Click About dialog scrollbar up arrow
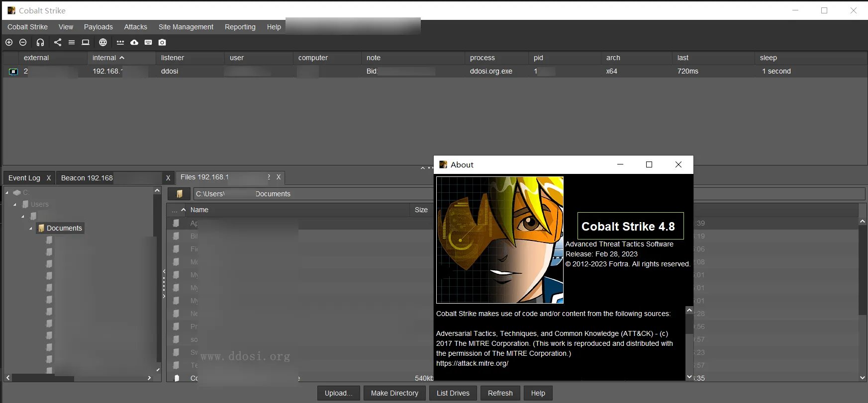Image resolution: width=868 pixels, height=403 pixels. (x=689, y=310)
